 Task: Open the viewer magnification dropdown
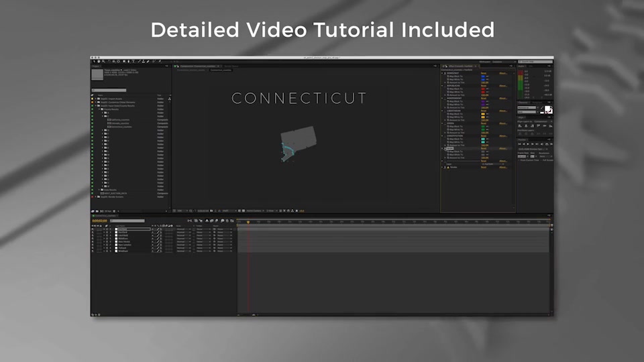(182, 211)
